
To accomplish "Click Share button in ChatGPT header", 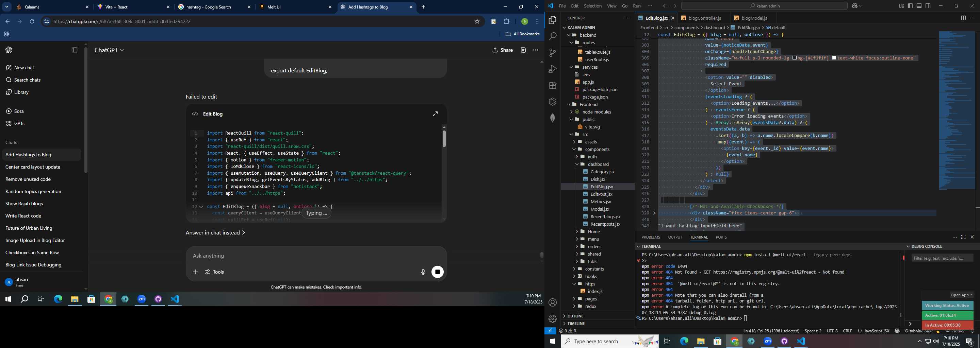I will tap(502, 50).
